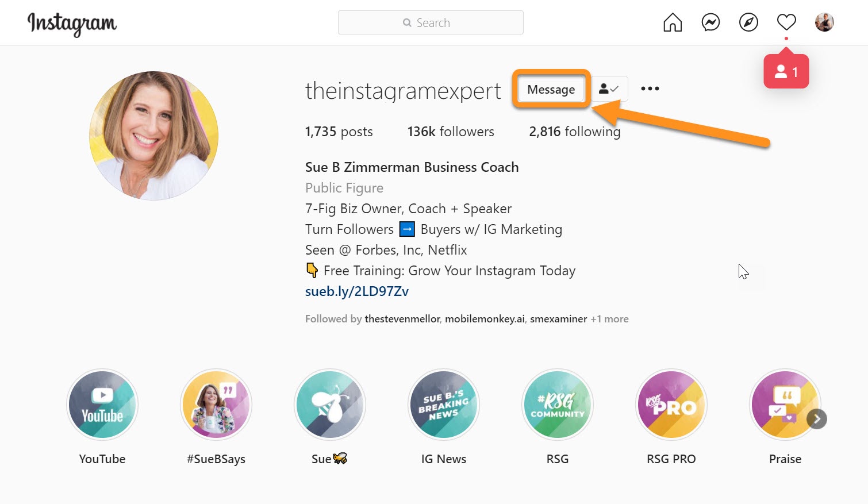Click the Following status icon next to Message

coord(608,89)
